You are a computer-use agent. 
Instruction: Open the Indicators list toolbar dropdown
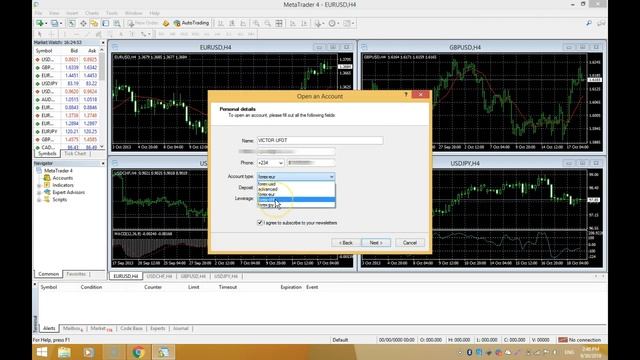pyautogui.click(x=319, y=23)
